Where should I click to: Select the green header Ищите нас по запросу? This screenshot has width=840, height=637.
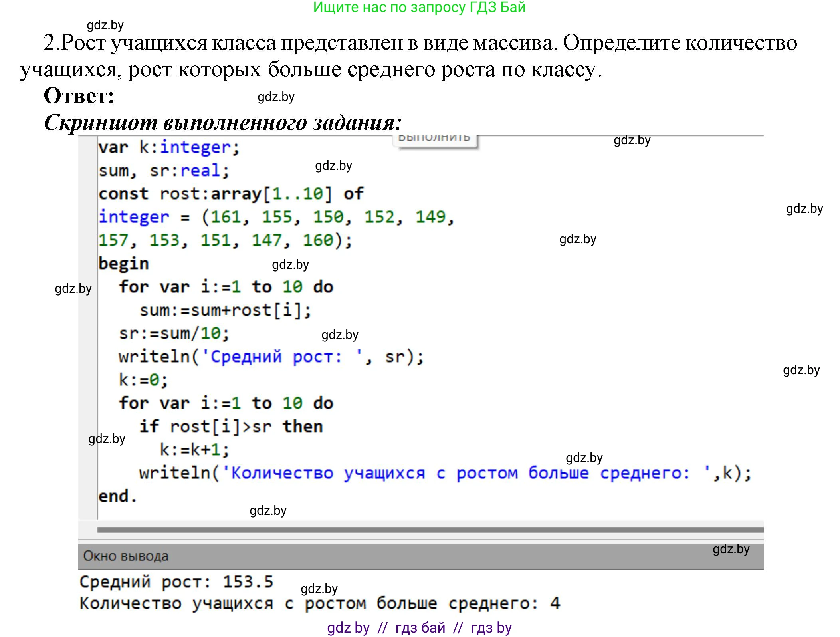(419, 8)
